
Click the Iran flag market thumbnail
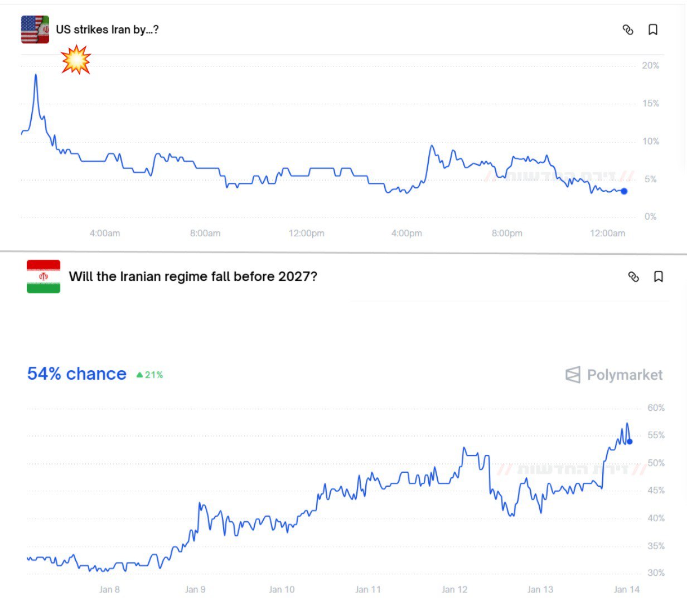[x=43, y=277]
